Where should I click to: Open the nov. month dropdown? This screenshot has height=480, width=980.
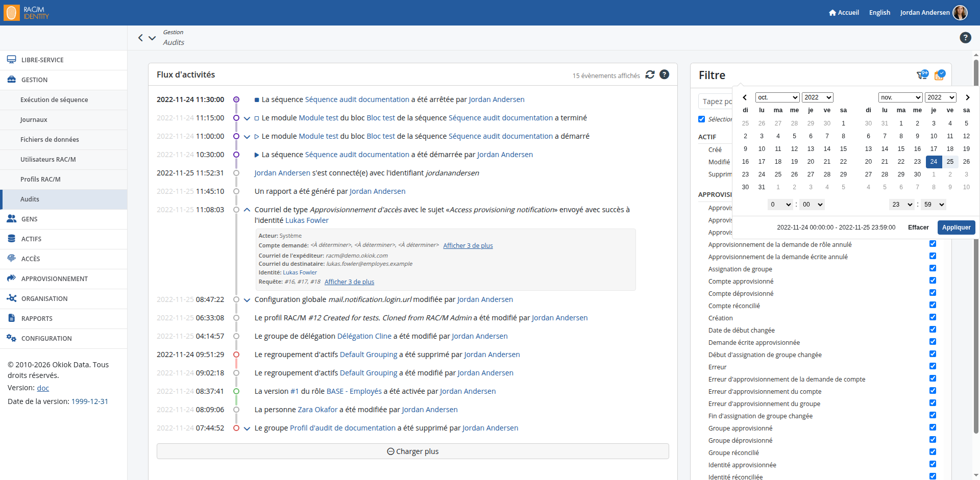click(x=900, y=97)
